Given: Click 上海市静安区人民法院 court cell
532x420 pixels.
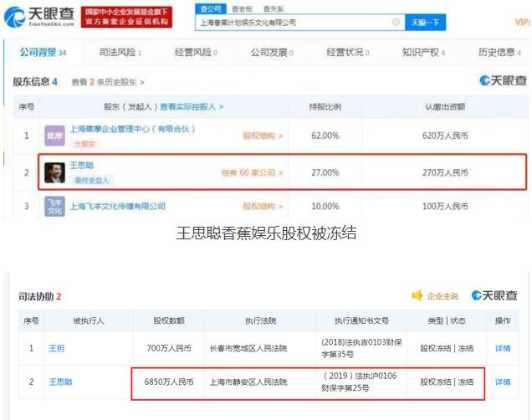Looking at the screenshot, I should (x=248, y=382).
